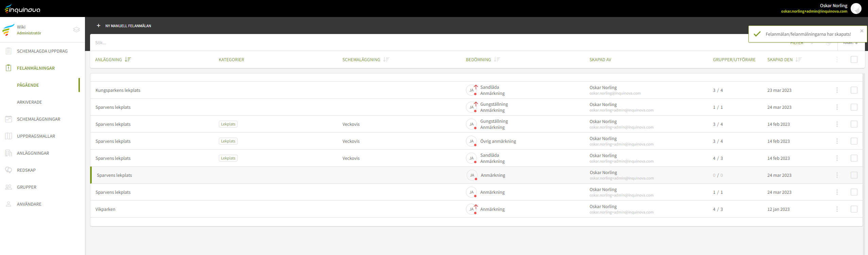Dismiss the success notification toast
Image resolution: width=868 pixels, height=255 pixels.
coord(862,31)
